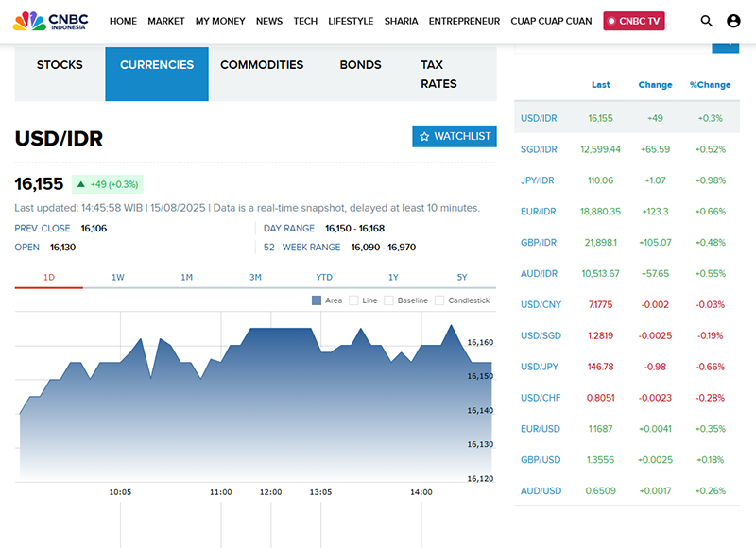
Task: Switch to the Stocks tab
Action: (60, 65)
